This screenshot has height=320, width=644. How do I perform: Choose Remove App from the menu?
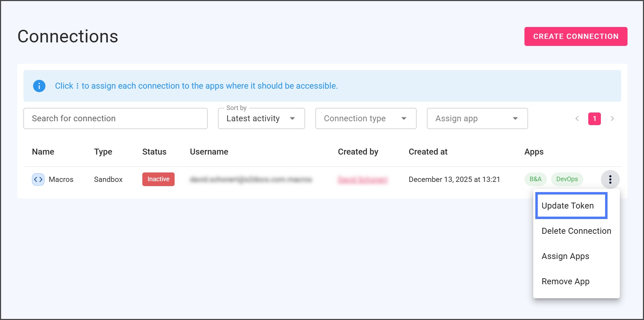pyautogui.click(x=565, y=281)
